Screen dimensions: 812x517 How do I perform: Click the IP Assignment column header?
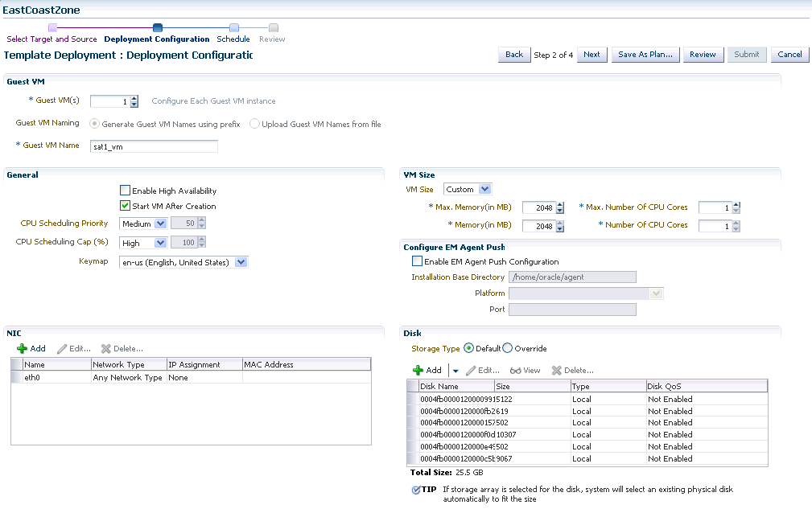point(204,364)
